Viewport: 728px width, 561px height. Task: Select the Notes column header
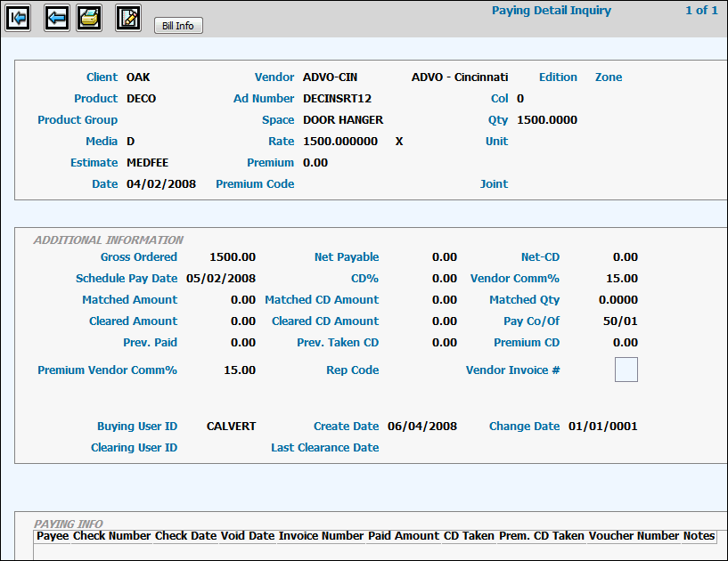coord(699,536)
